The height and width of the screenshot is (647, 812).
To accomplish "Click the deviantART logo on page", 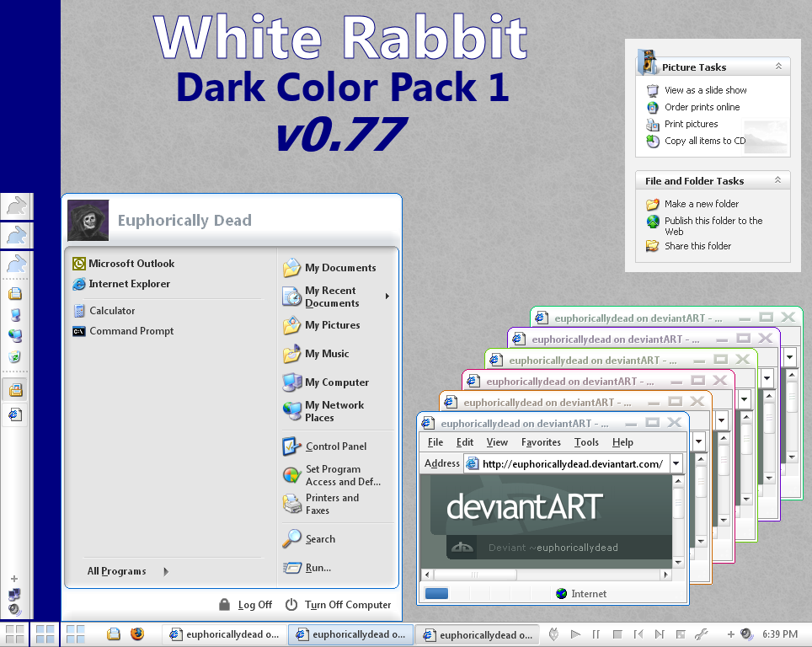I will (x=525, y=506).
